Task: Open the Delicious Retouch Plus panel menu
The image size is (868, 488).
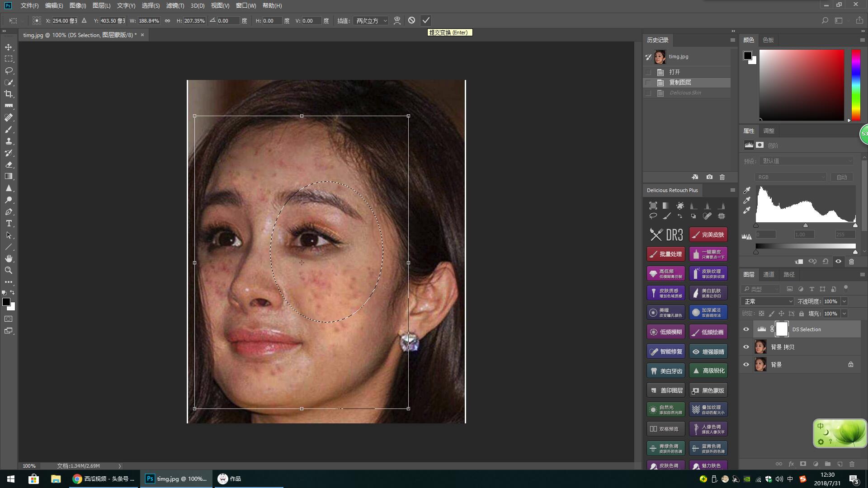Action: (x=733, y=190)
